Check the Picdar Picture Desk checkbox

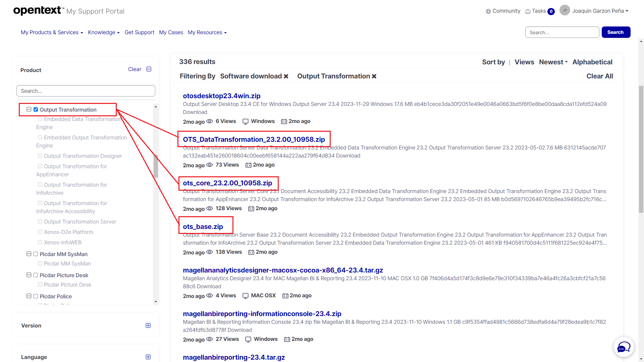coord(36,275)
